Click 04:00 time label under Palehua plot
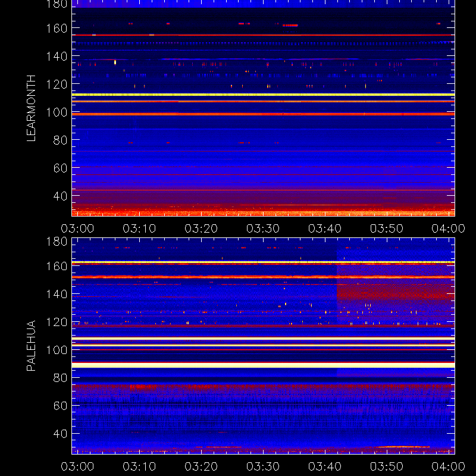This screenshot has height=476, width=476. point(449,466)
